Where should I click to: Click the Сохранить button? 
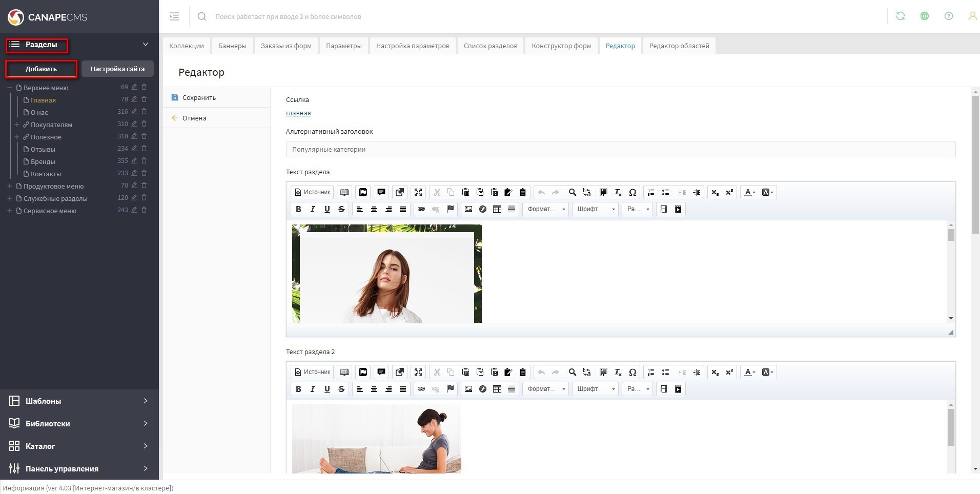click(x=199, y=97)
